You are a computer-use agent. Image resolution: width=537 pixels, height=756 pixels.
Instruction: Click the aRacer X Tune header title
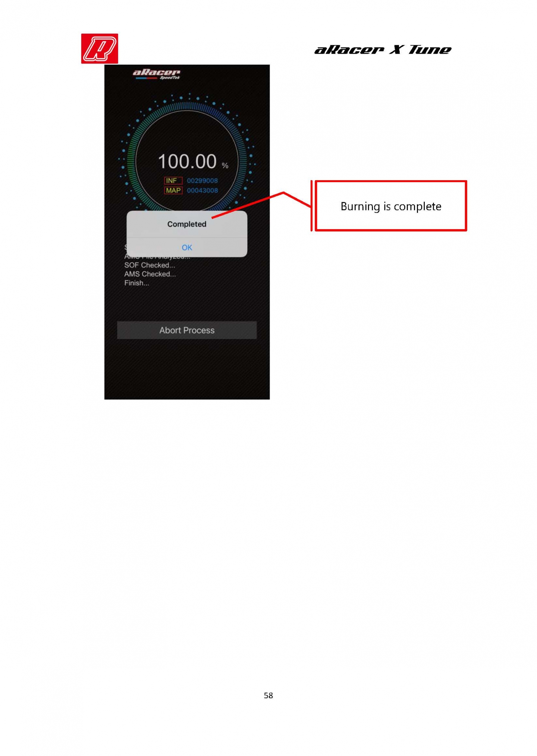pyautogui.click(x=383, y=50)
